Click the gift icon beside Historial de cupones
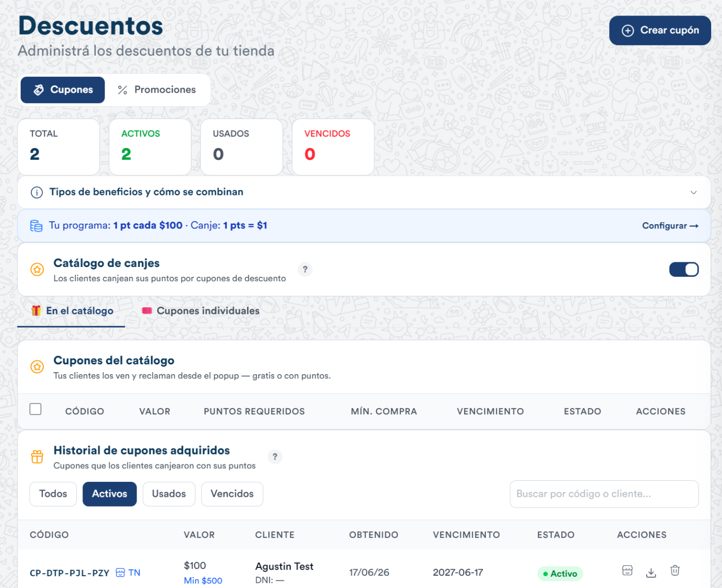The image size is (722, 588). tap(37, 457)
